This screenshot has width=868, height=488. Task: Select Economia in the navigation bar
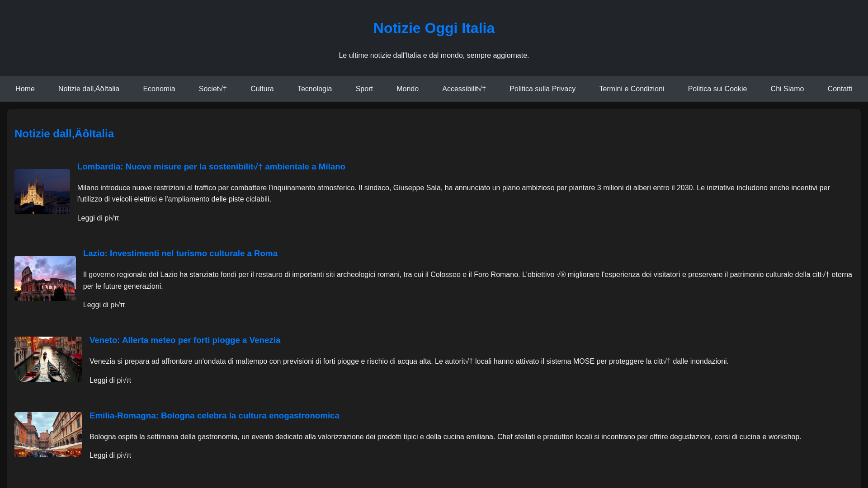[x=159, y=89]
